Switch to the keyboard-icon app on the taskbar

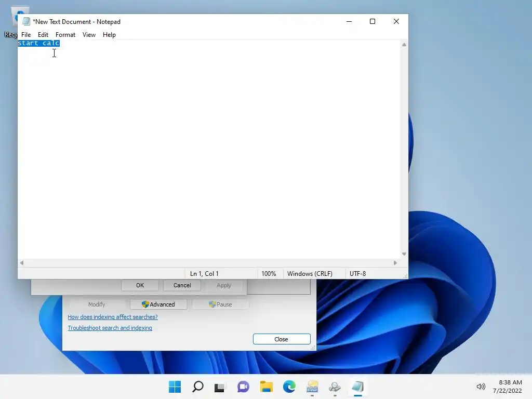point(312,387)
